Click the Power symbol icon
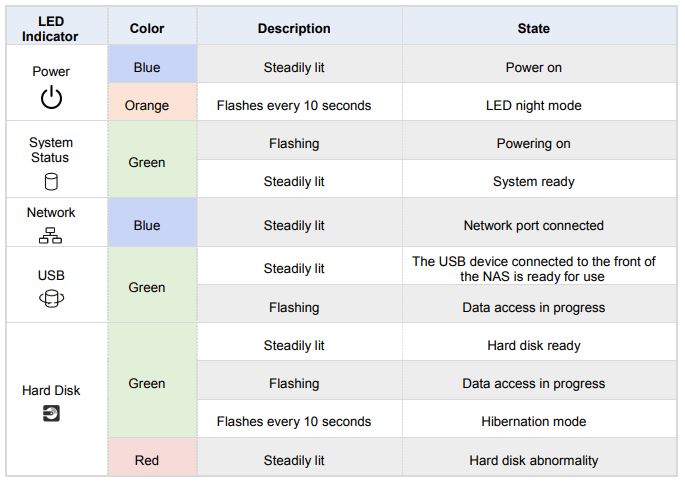 click(51, 97)
